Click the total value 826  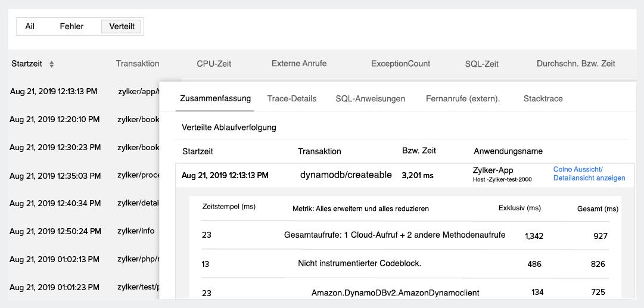coord(598,264)
